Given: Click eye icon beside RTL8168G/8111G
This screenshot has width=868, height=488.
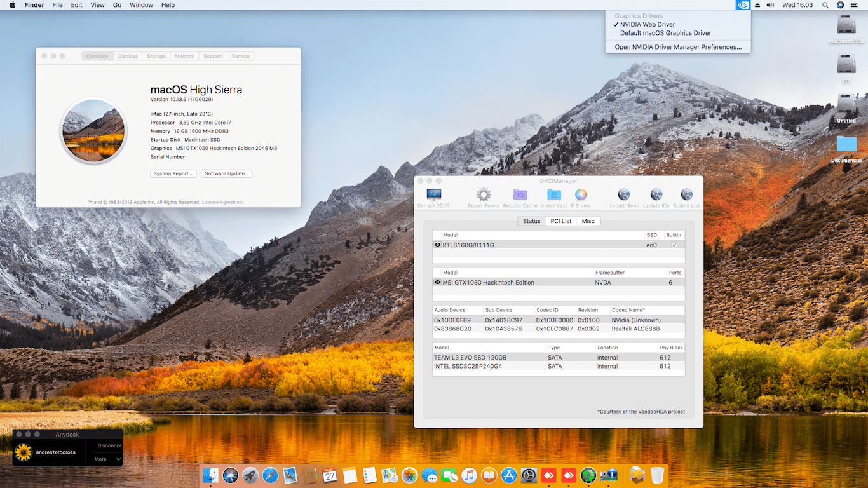Looking at the screenshot, I should pos(438,245).
